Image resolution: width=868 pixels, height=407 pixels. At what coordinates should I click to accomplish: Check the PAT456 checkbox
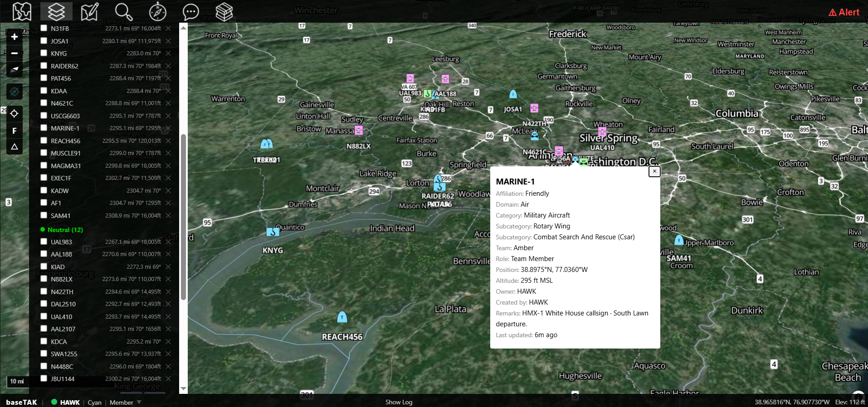coord(44,78)
